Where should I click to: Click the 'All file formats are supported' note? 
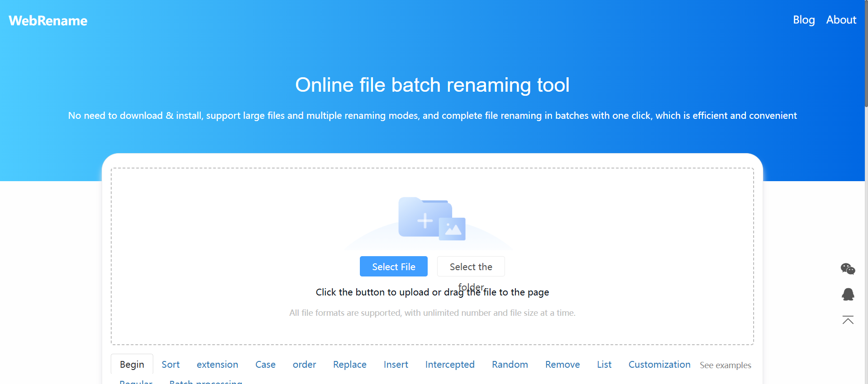432,313
